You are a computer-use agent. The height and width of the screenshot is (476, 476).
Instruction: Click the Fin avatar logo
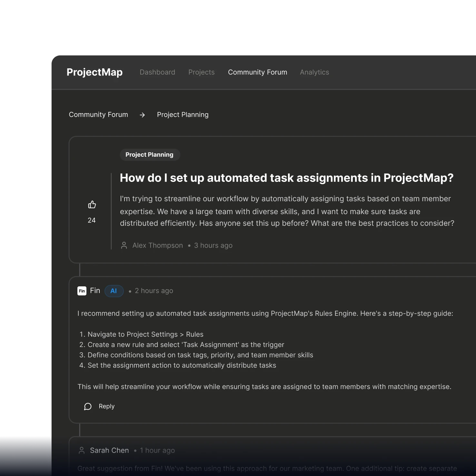coord(82,291)
